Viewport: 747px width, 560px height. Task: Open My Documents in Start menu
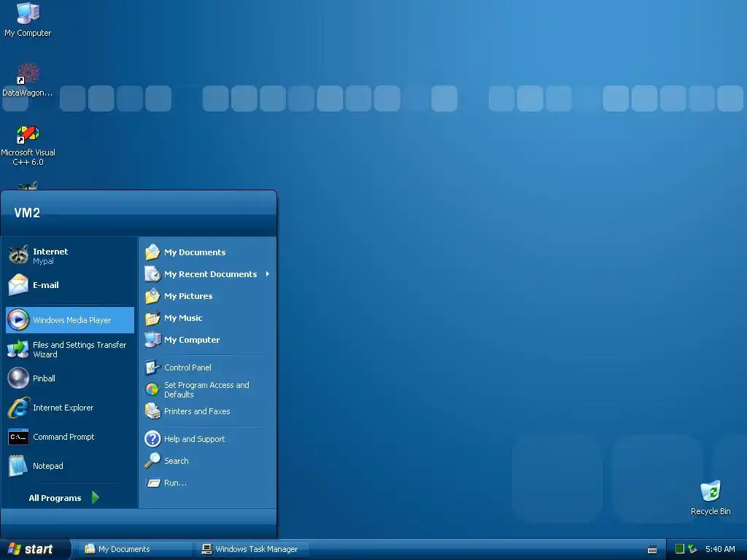(x=208, y=252)
